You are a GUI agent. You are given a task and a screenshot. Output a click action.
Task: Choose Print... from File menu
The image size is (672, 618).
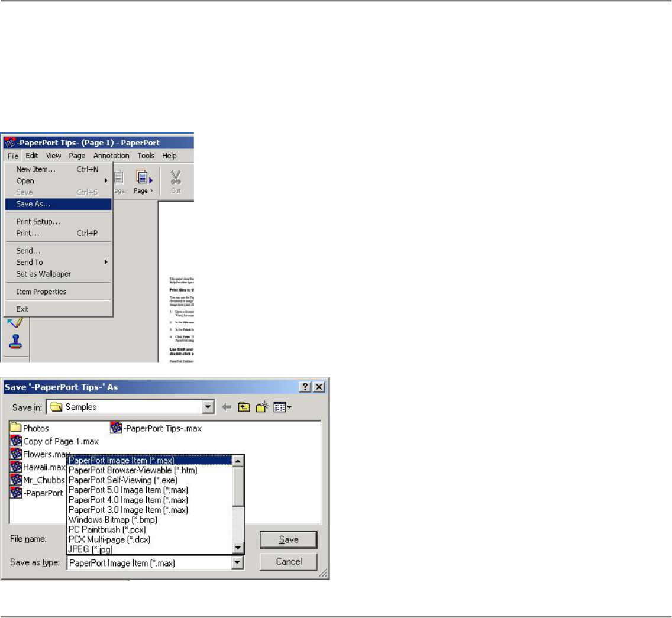[59, 233]
